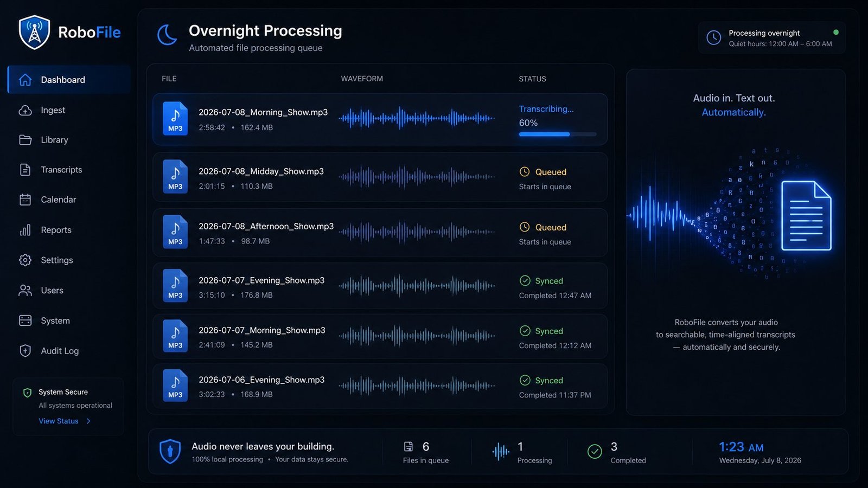This screenshot has height=488, width=868.
Task: Click the Quiet hours 12:00 AM – 6:00 AM text
Action: [780, 44]
